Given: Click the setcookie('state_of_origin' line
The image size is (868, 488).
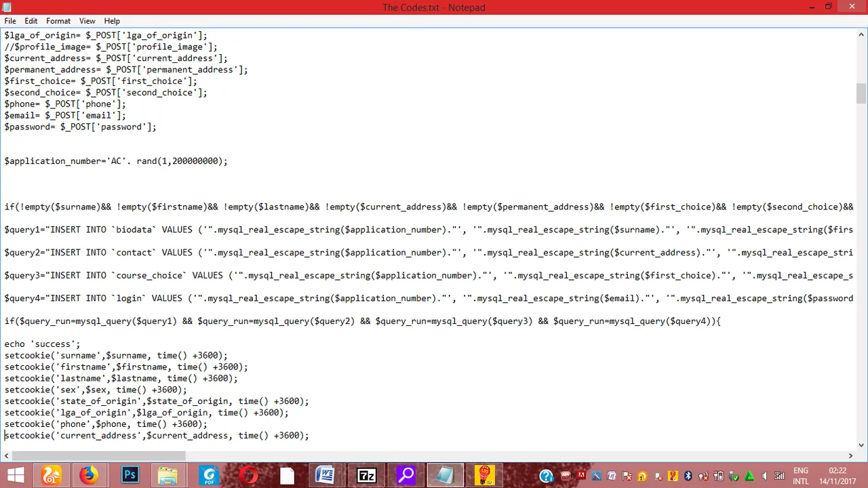Looking at the screenshot, I should point(157,401).
